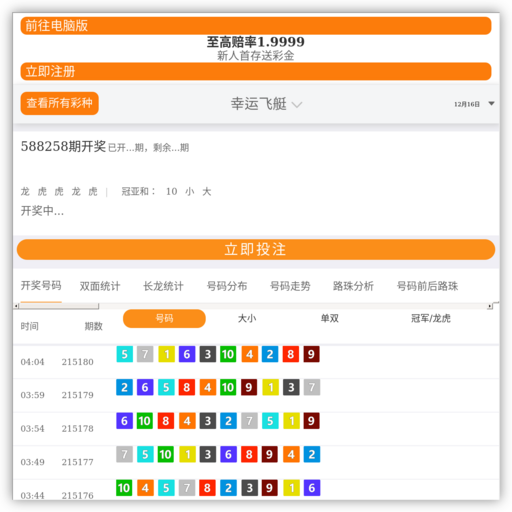
Task: Click blue ball 2 in row 215177
Action: (312, 454)
